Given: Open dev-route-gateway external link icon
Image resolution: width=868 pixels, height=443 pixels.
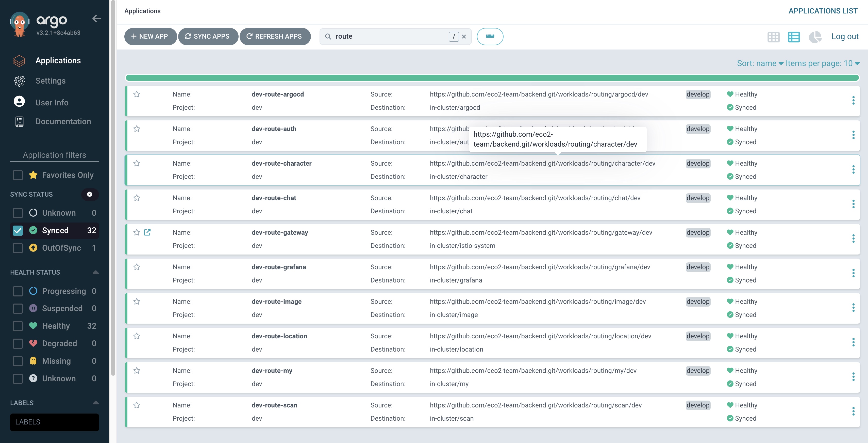Looking at the screenshot, I should 147,232.
